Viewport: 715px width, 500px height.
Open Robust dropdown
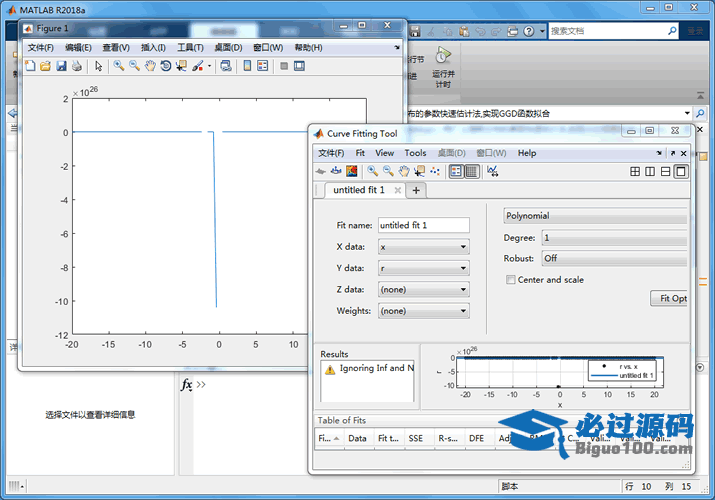[614, 258]
